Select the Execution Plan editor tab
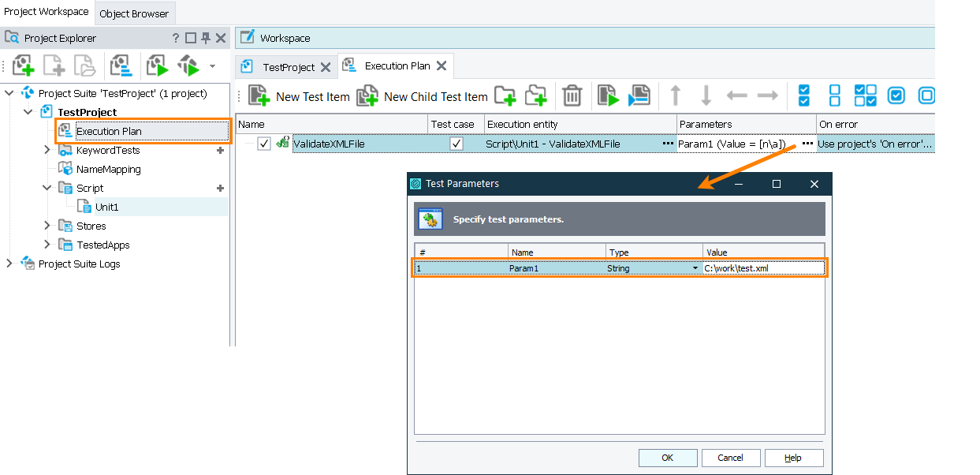 [397, 66]
